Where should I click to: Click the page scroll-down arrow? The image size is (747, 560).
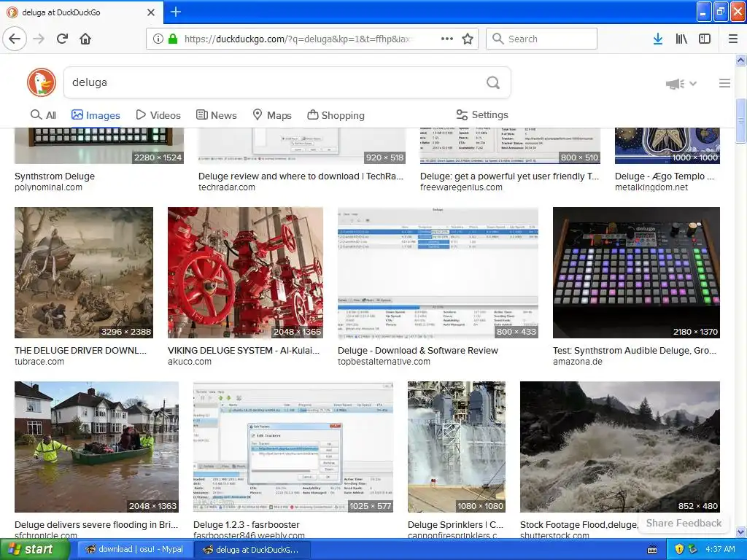(741, 532)
